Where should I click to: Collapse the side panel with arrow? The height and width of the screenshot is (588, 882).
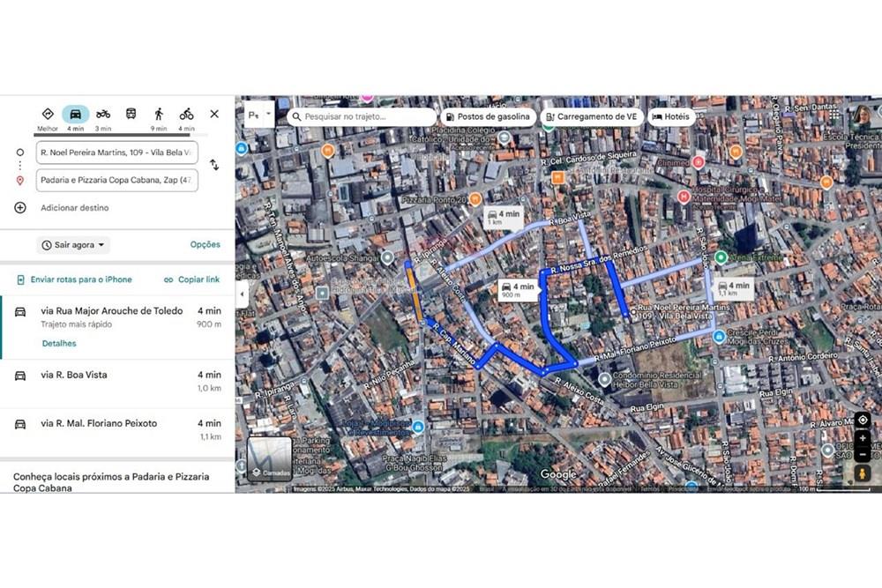pos(243,294)
